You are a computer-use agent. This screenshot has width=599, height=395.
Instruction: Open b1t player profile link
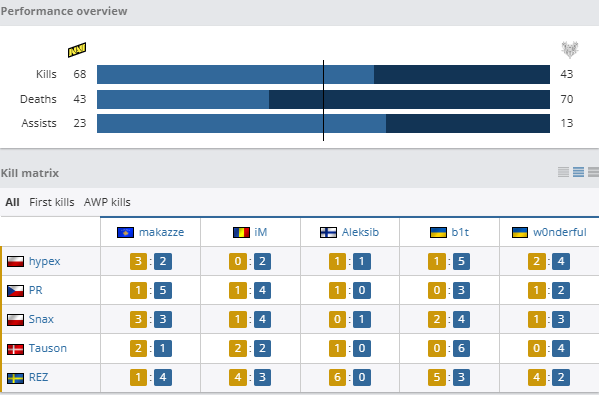(460, 232)
